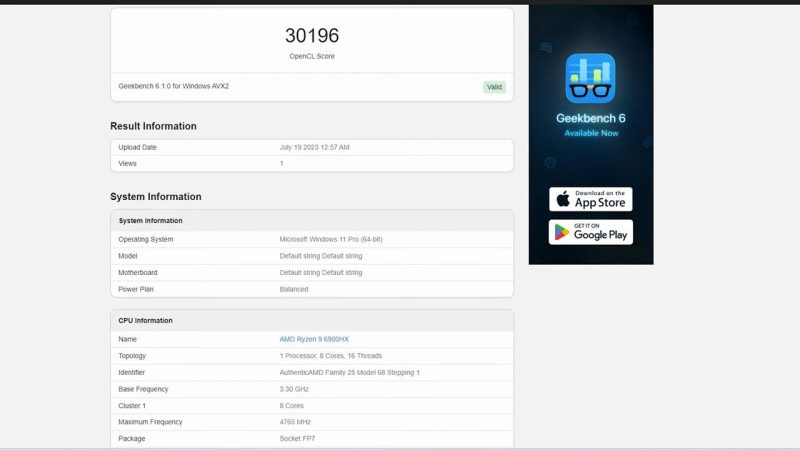Click the Geekbench 6 app icon in the ad
This screenshot has height=450, width=800.
point(590,78)
